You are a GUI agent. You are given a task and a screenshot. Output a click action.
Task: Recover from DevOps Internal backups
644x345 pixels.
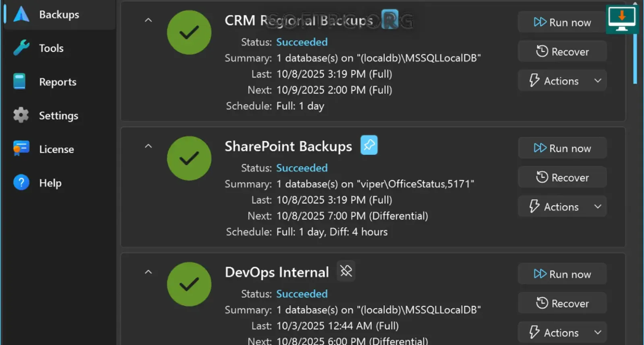click(562, 303)
